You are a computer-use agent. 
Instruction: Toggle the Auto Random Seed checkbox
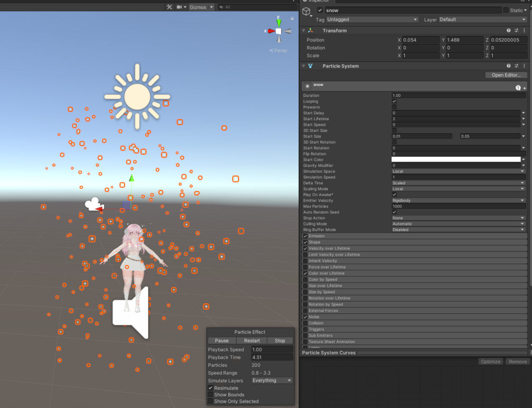(394, 212)
